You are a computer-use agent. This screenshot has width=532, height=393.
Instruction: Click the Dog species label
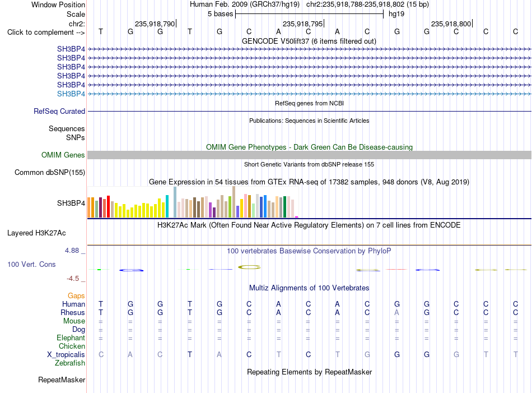click(x=78, y=330)
